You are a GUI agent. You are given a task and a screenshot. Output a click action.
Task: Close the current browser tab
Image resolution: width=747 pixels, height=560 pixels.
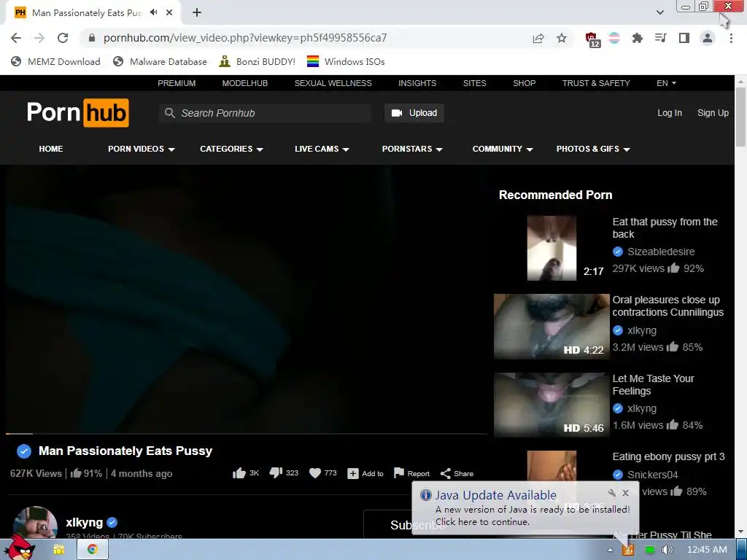point(169,12)
